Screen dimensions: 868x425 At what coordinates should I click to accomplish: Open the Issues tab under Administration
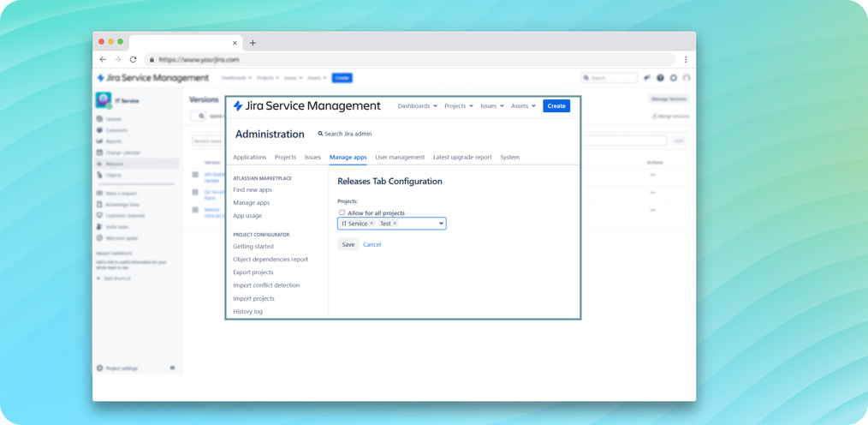coord(312,158)
